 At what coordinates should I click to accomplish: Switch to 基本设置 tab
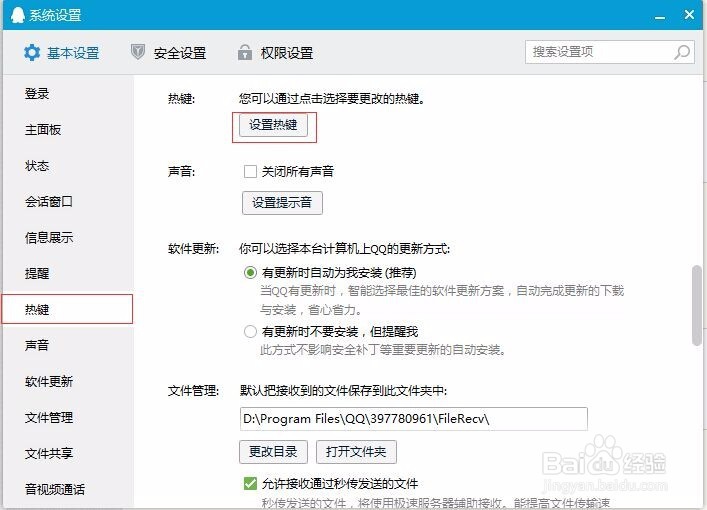pos(62,53)
